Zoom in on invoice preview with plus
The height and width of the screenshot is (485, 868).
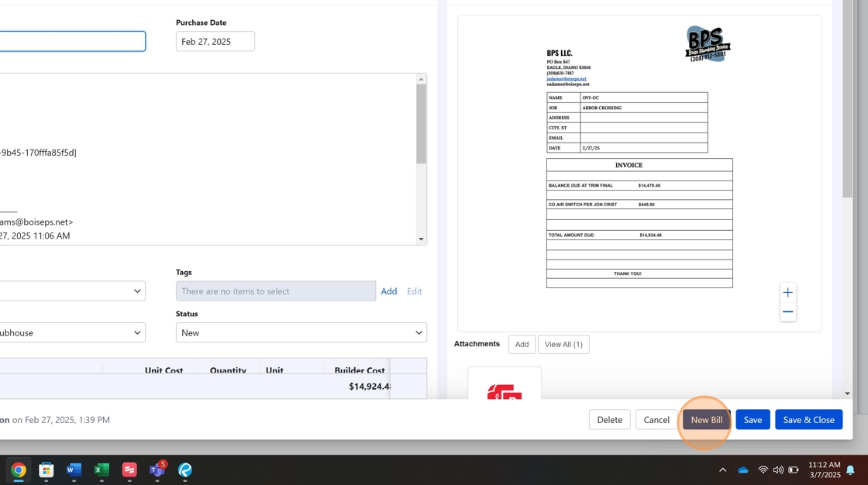(x=787, y=292)
